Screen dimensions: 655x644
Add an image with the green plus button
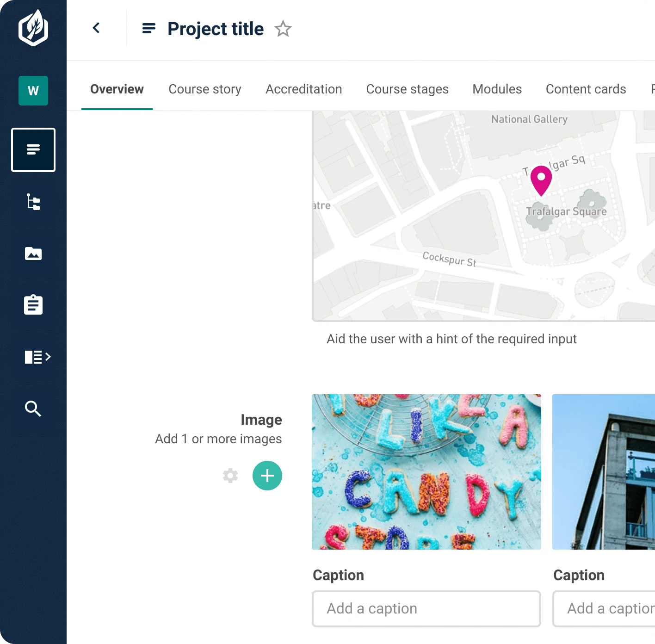point(267,476)
